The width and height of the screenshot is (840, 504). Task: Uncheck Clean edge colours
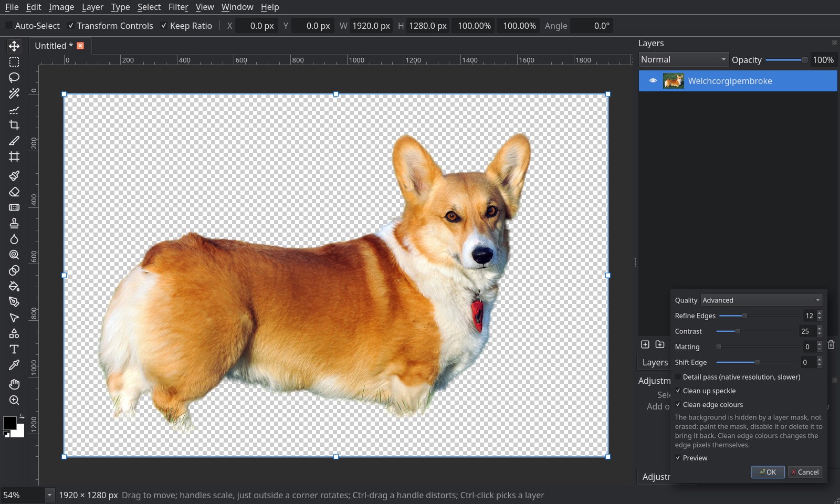point(678,405)
